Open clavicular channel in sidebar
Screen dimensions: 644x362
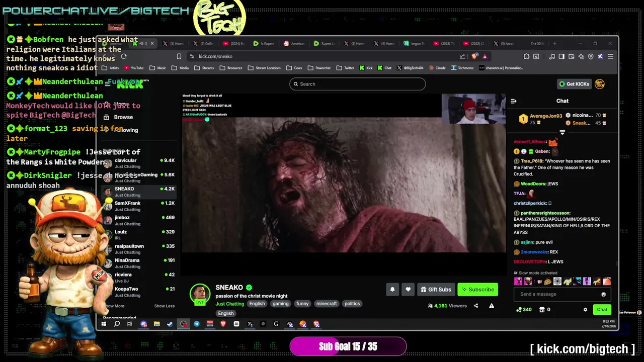[x=139, y=163]
